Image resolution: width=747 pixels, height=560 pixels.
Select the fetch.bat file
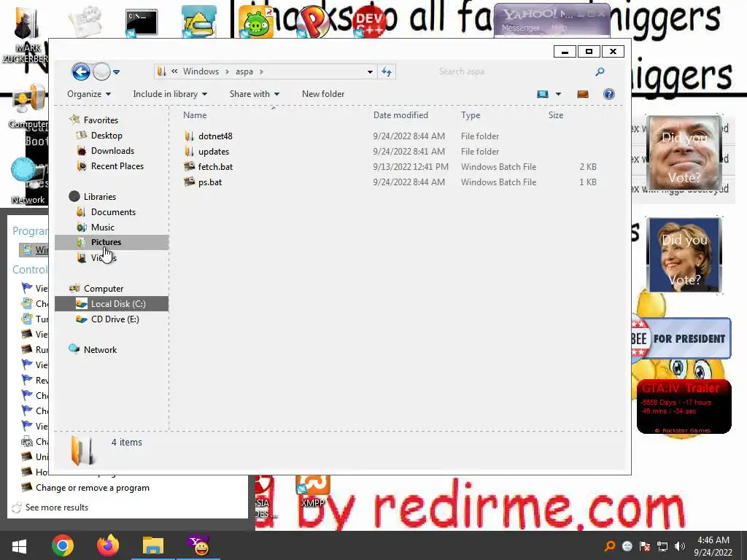(215, 167)
